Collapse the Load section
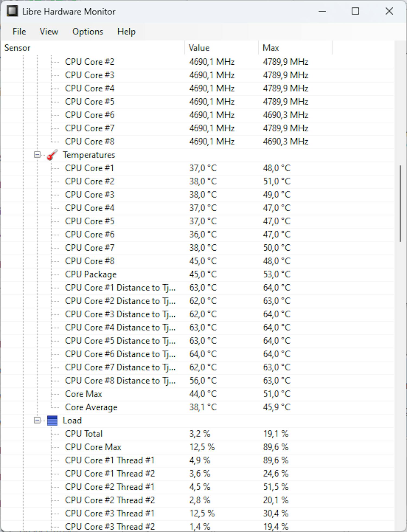407x532 pixels. [37, 420]
